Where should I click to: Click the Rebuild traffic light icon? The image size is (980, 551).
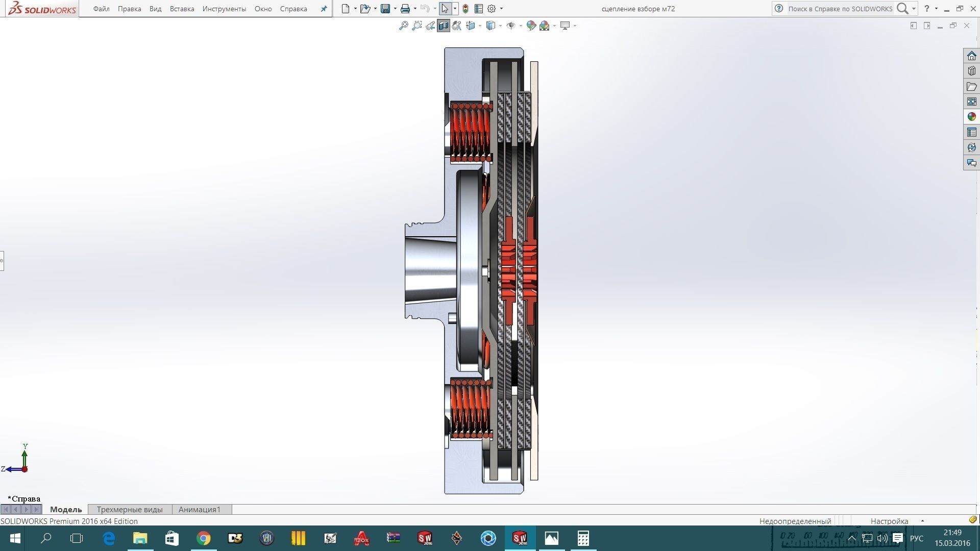click(465, 9)
